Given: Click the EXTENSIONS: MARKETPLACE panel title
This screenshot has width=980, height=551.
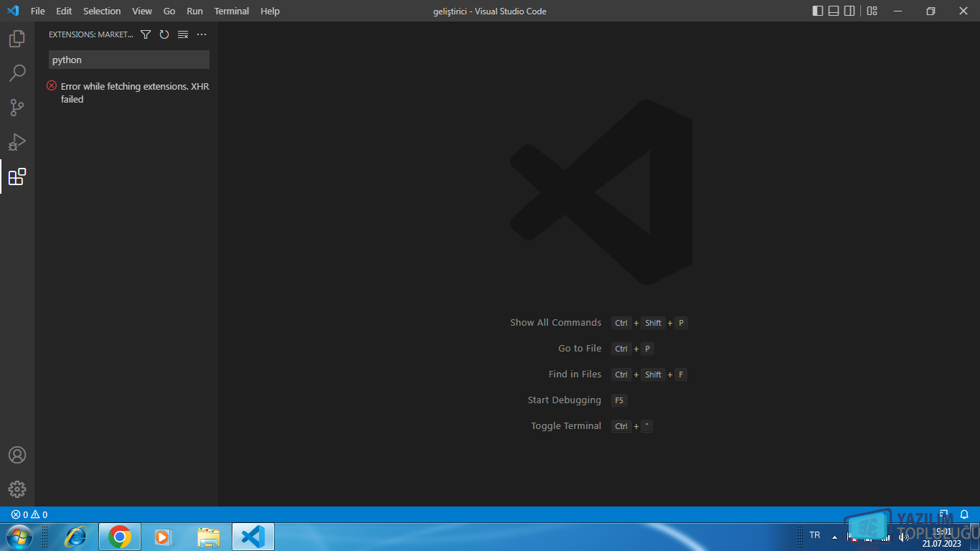Looking at the screenshot, I should point(91,34).
